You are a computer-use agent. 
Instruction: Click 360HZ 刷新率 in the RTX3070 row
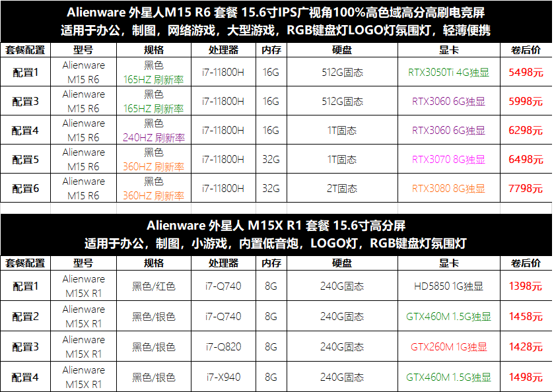point(154,166)
